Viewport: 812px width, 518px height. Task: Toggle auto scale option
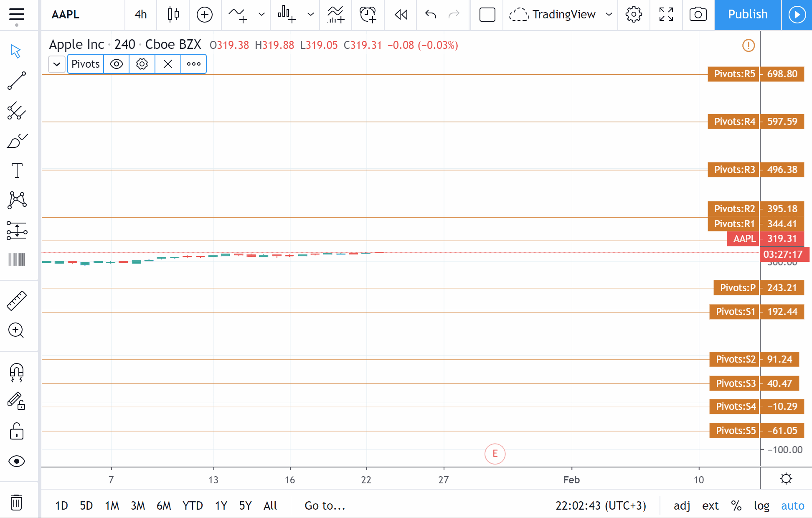[x=792, y=505]
